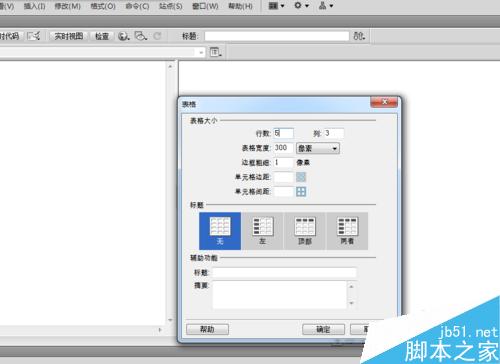Click the 边框粗细 border thickness field
Image resolution: width=500 pixels, height=364 pixels.
pyautogui.click(x=283, y=163)
